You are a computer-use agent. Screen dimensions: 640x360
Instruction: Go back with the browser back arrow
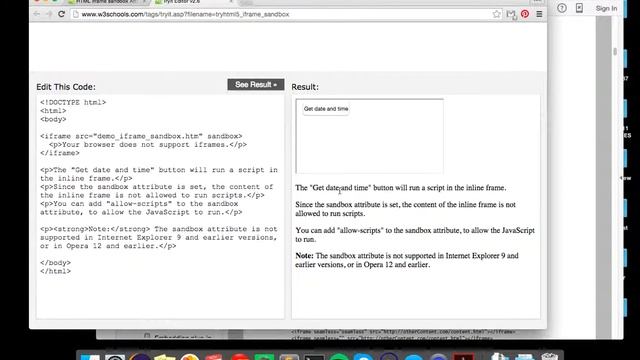pos(37,14)
